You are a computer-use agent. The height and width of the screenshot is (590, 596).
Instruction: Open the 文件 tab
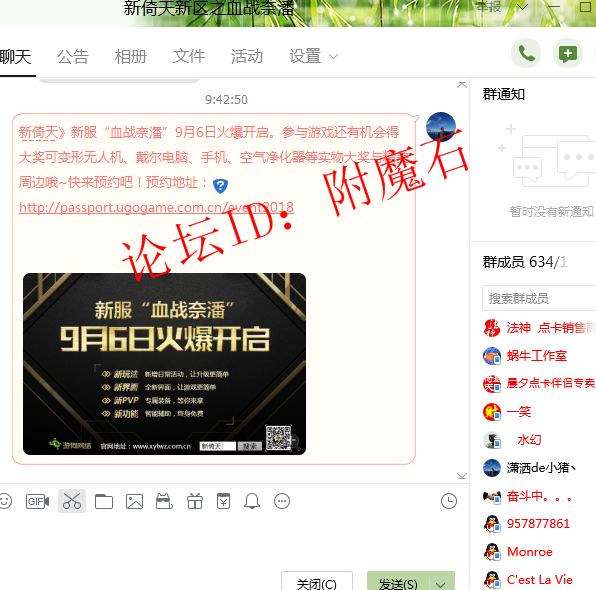[x=189, y=57]
